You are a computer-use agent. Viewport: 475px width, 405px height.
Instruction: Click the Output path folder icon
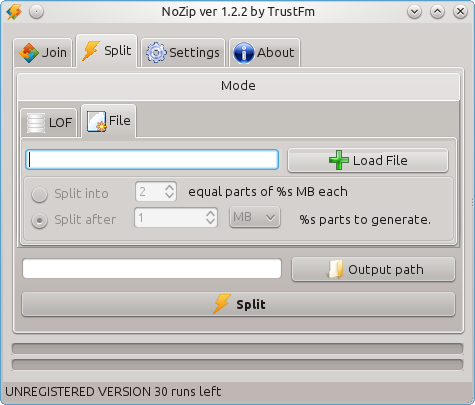pyautogui.click(x=335, y=269)
